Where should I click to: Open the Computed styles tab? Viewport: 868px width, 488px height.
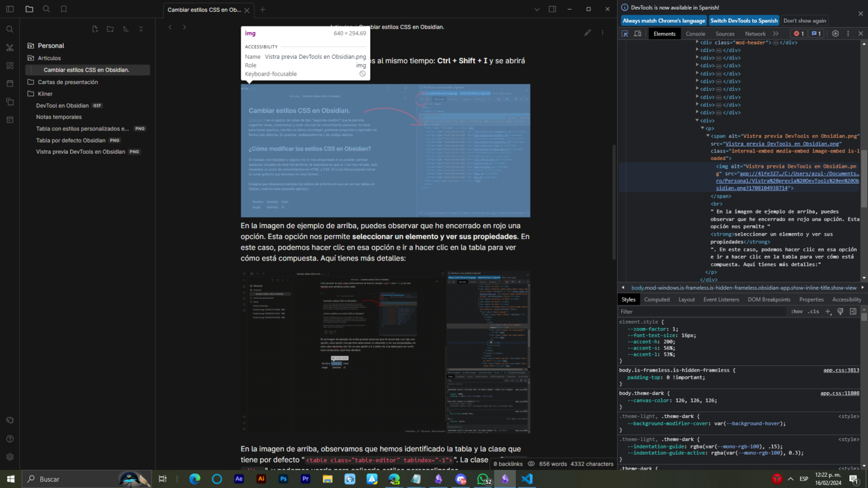point(657,299)
